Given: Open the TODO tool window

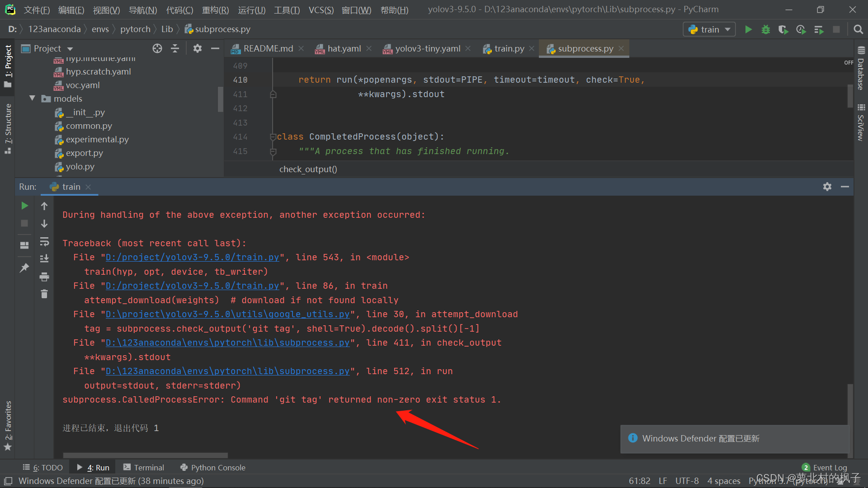Looking at the screenshot, I should (x=43, y=468).
